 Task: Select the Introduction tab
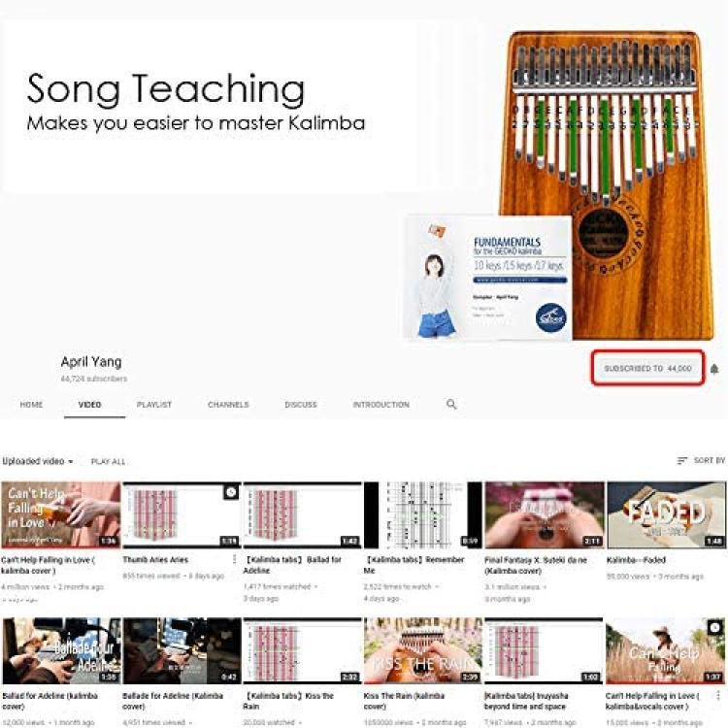(x=381, y=405)
